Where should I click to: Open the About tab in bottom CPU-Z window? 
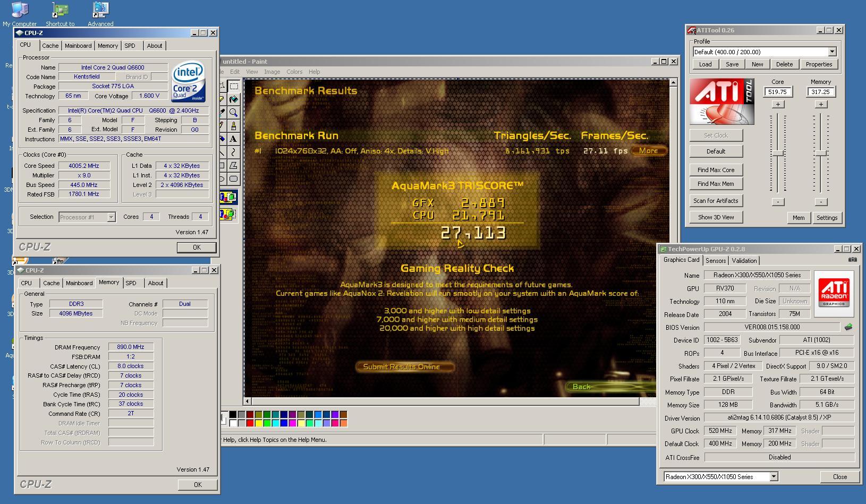pyautogui.click(x=156, y=283)
